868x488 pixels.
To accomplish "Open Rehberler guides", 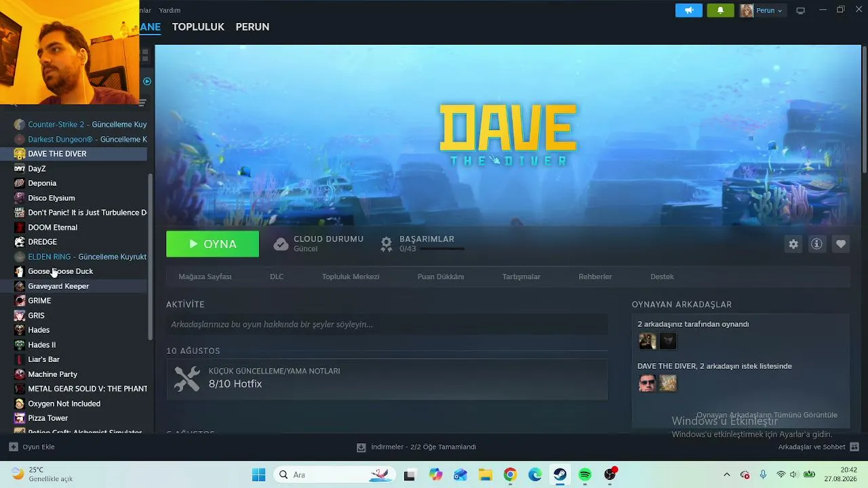I will click(595, 277).
